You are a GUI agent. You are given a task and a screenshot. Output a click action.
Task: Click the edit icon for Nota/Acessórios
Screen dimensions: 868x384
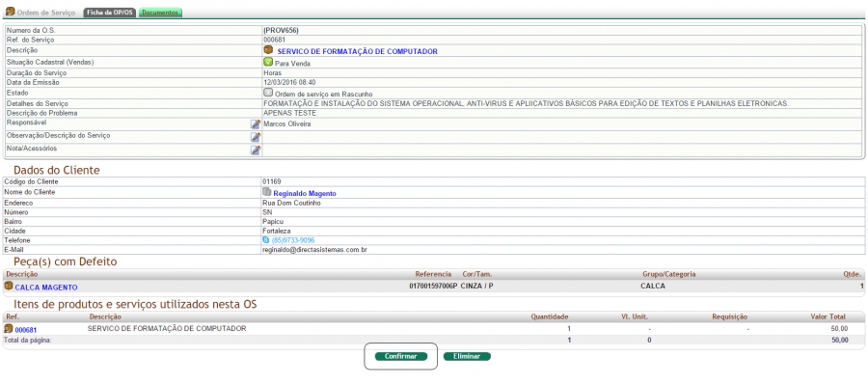click(x=256, y=150)
